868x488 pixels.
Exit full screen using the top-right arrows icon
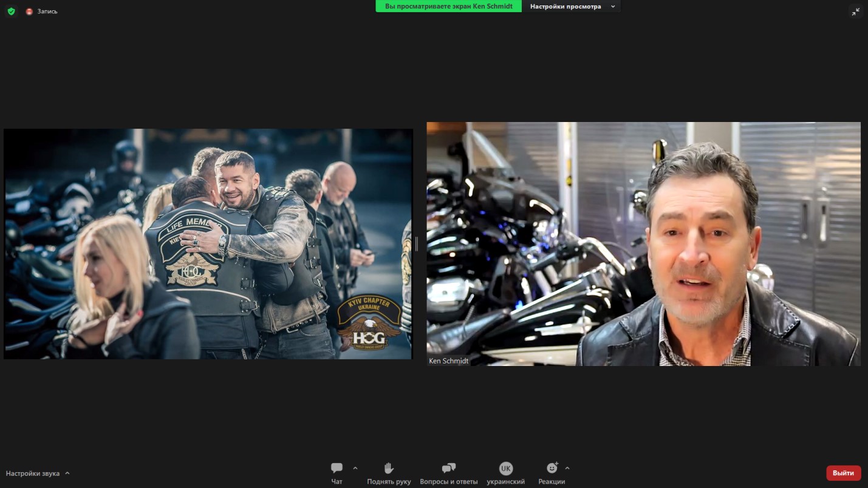(x=855, y=12)
